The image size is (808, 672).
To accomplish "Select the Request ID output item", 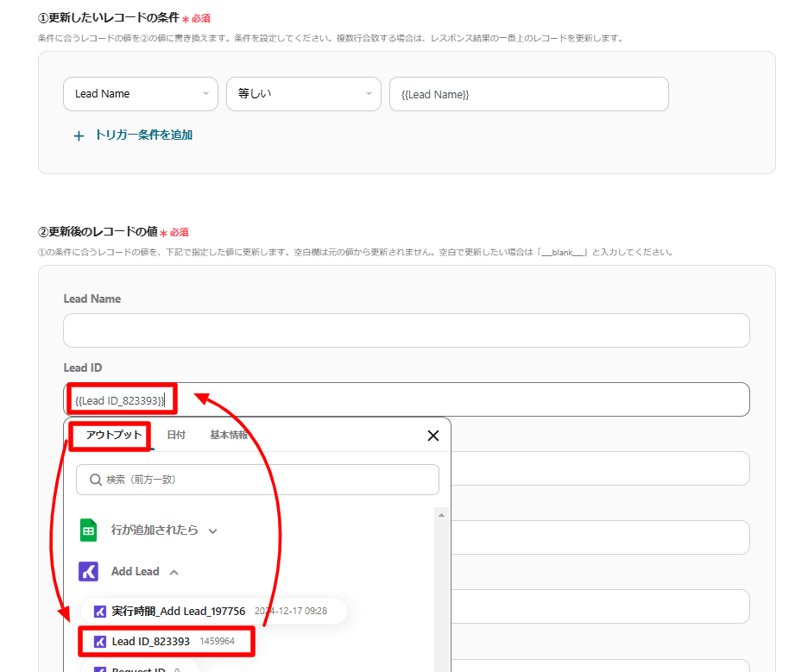I will [x=140, y=666].
